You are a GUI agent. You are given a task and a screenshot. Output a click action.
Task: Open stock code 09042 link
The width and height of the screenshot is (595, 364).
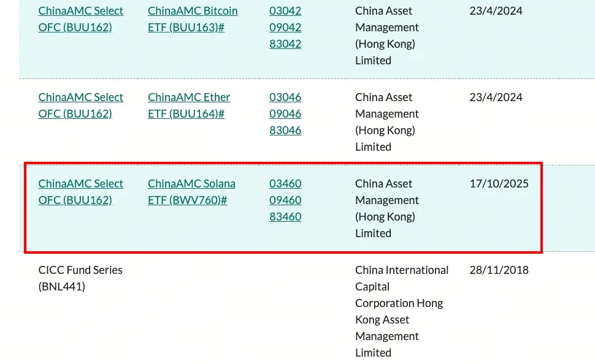tap(285, 28)
